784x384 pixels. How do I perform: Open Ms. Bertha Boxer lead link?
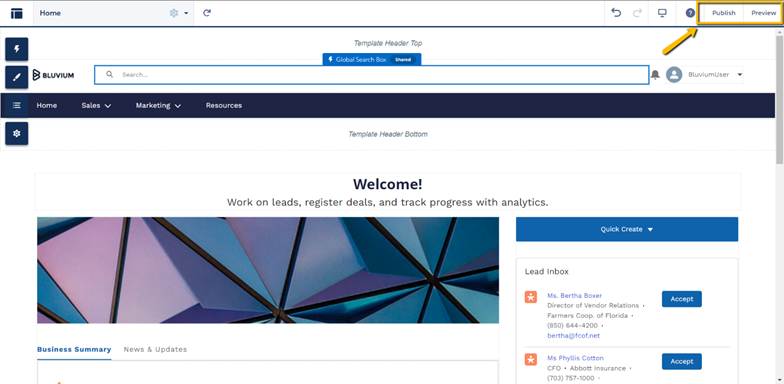point(574,296)
